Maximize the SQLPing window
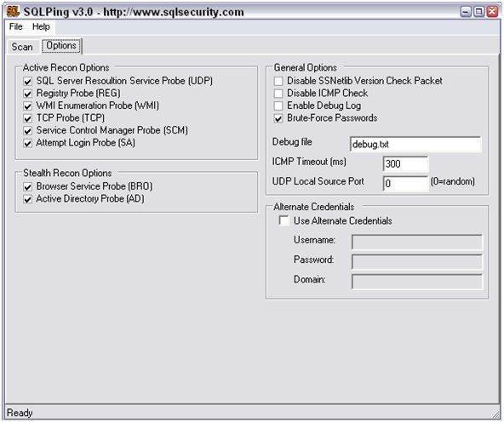This screenshot has width=504, height=422. 479,12
